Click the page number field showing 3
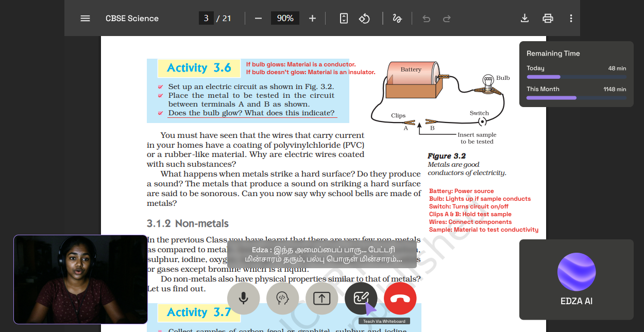Image resolution: width=644 pixels, height=332 pixels. (x=206, y=19)
